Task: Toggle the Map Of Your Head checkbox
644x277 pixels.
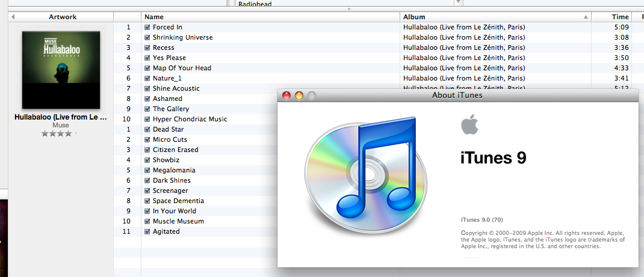Action: click(147, 68)
